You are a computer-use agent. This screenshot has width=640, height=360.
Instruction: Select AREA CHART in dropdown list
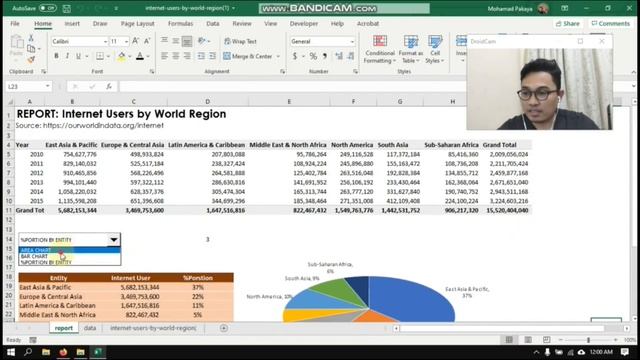point(69,250)
